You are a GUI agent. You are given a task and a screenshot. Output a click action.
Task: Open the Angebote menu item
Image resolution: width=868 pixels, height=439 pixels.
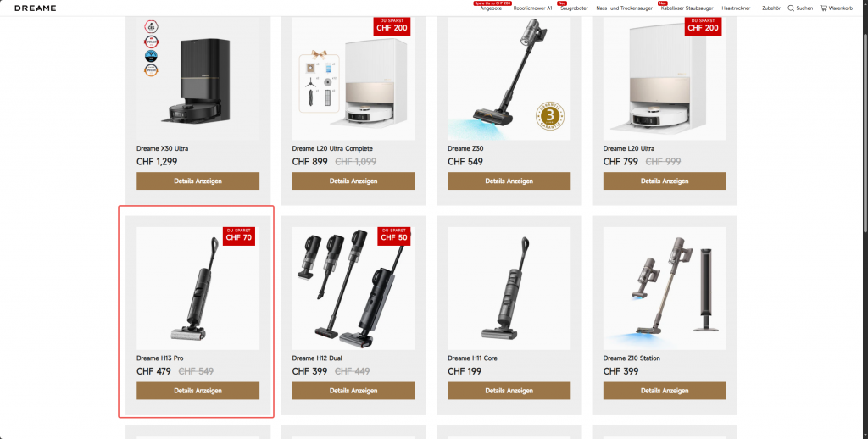[491, 8]
